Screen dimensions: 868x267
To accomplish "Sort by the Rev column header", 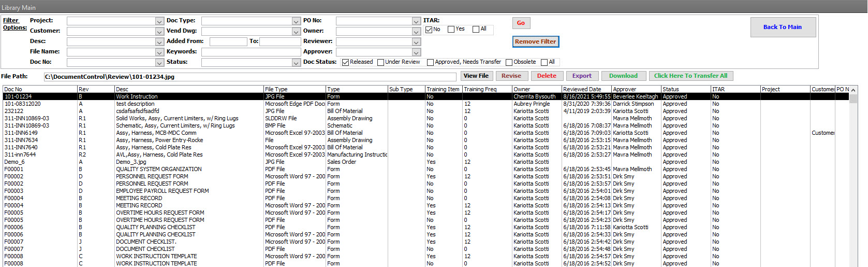I will [x=96, y=89].
